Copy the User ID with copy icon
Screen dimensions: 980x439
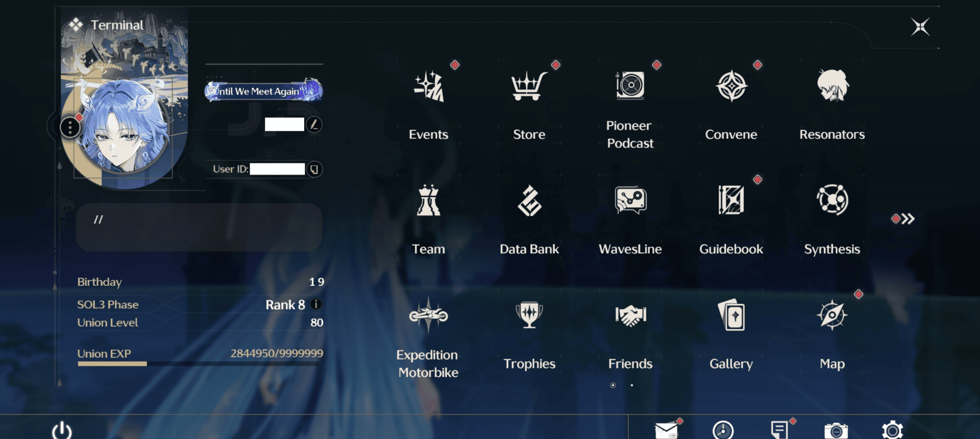tap(314, 169)
